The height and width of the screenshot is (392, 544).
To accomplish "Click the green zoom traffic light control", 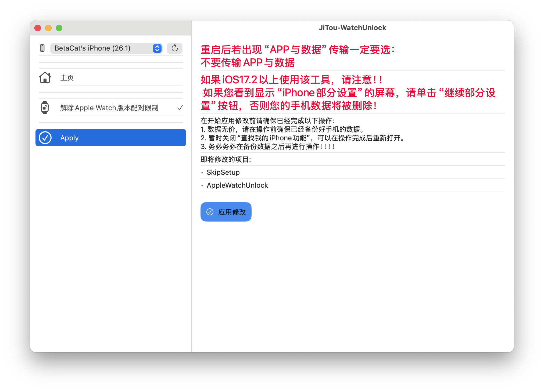I will pyautogui.click(x=59, y=28).
